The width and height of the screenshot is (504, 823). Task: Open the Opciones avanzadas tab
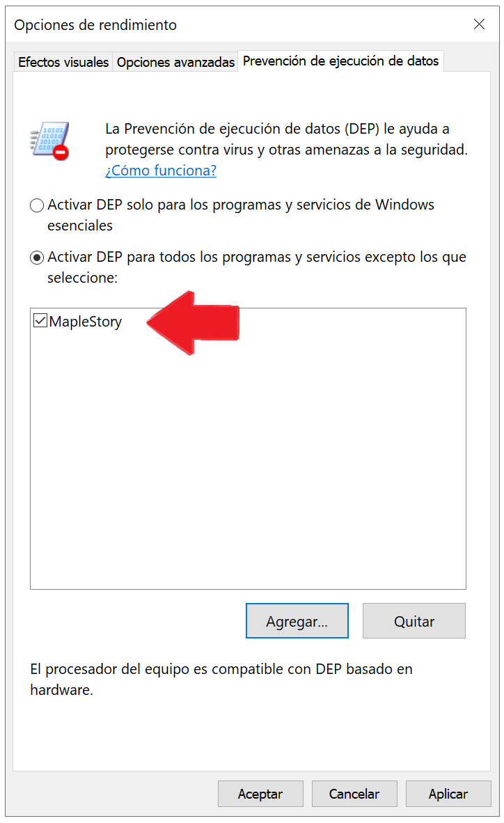click(x=175, y=62)
